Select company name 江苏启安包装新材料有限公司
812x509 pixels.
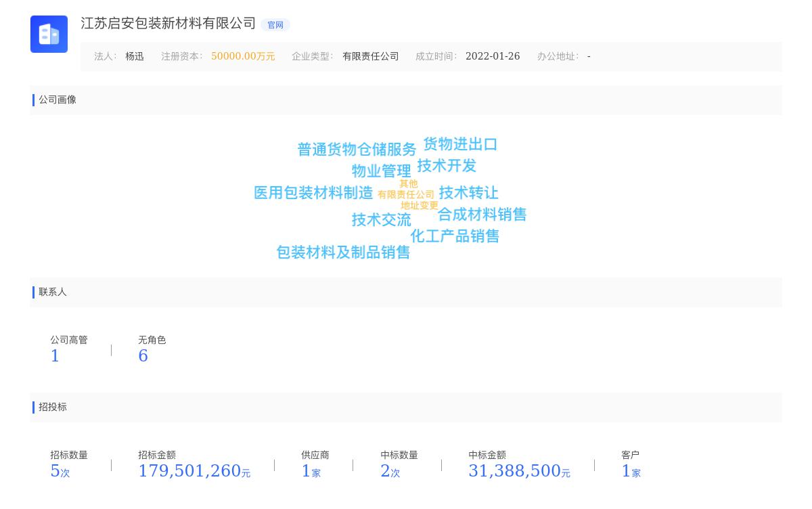pos(168,24)
